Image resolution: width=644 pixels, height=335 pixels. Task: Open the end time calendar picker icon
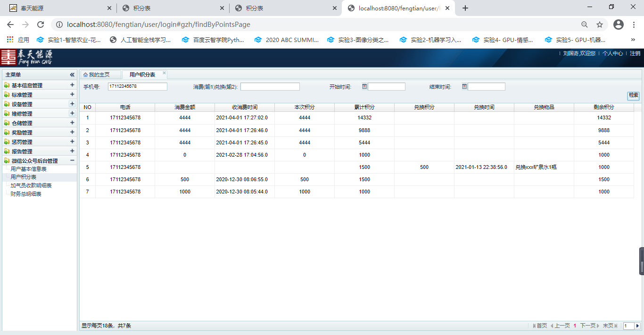(x=464, y=86)
